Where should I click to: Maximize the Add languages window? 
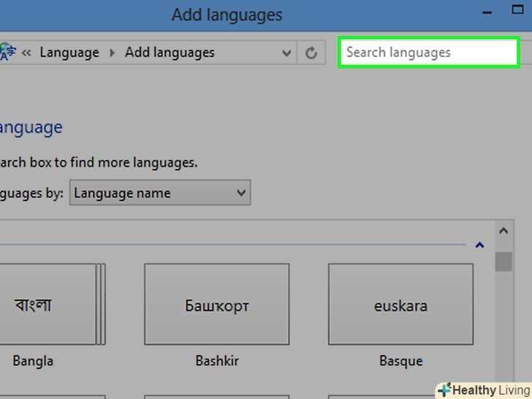517,9
